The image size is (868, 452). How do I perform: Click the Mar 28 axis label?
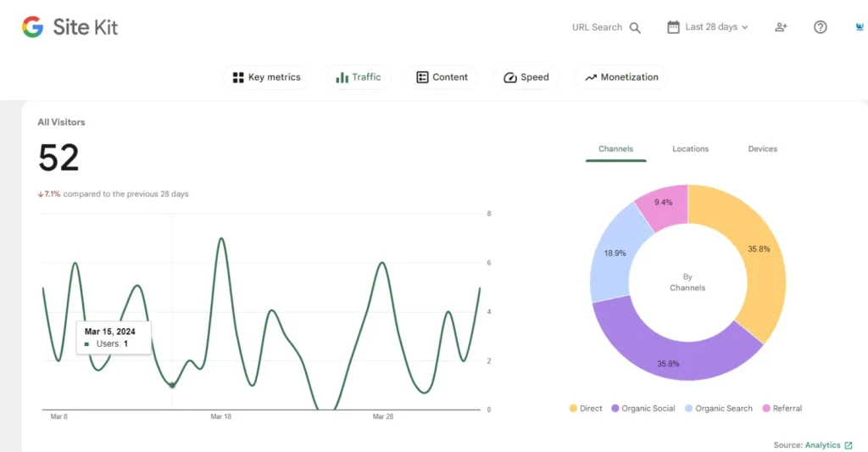tap(383, 416)
